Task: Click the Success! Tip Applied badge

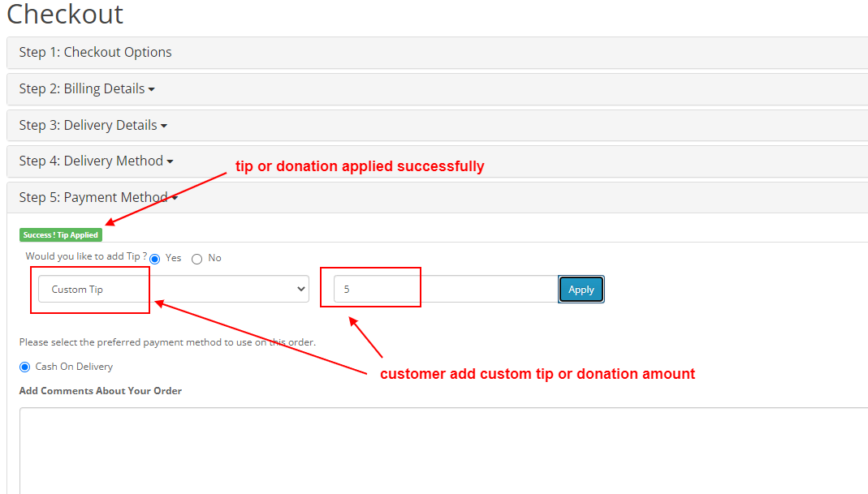Action: pos(60,234)
